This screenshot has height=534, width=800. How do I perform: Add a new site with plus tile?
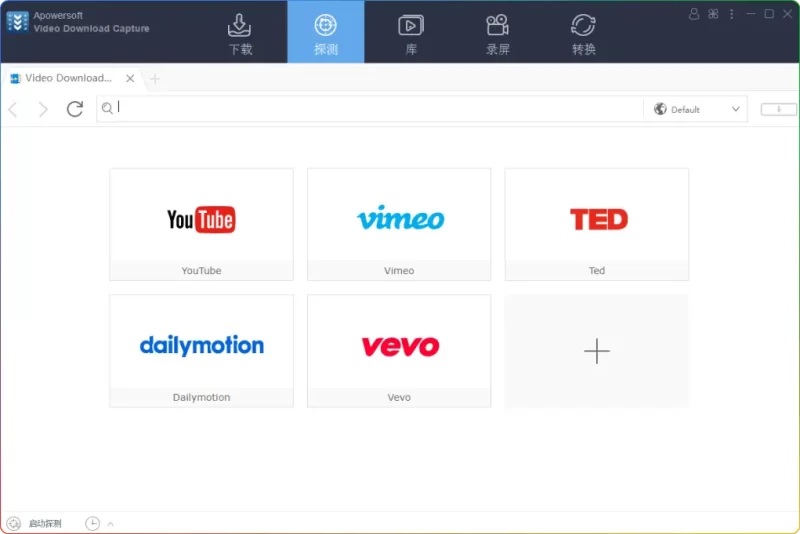[x=597, y=351]
